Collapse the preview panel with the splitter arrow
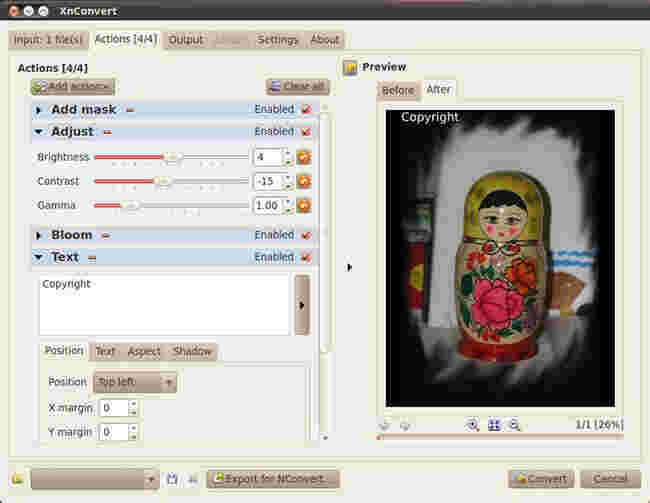This screenshot has width=650, height=503. pos(349,267)
